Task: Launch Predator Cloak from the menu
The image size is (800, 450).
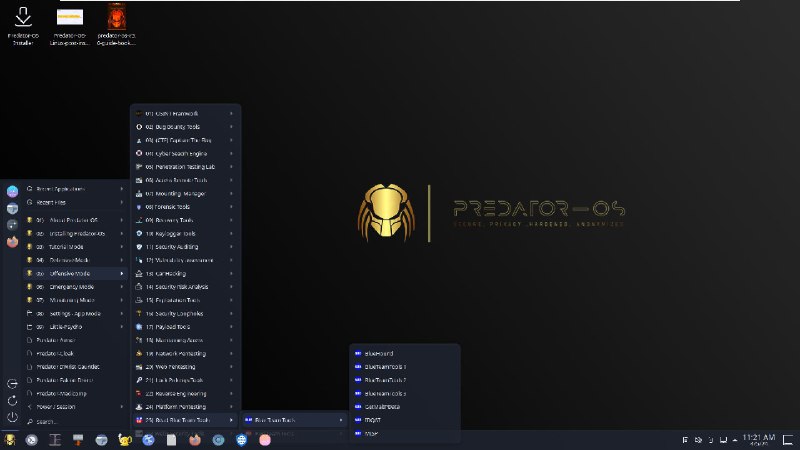Action: tap(76, 353)
